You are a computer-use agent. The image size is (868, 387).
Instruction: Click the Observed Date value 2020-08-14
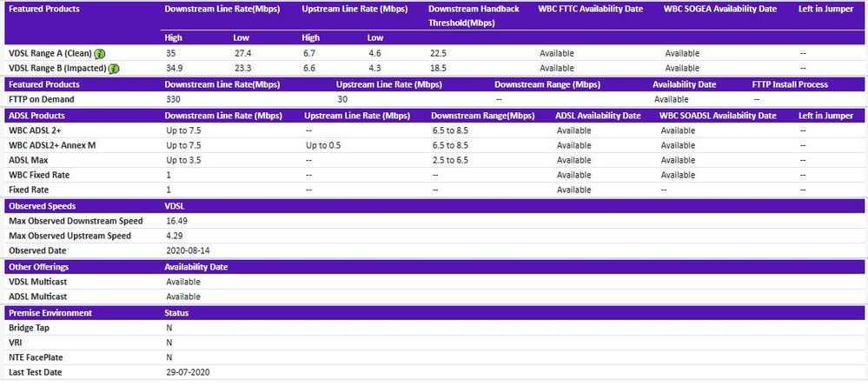point(187,250)
